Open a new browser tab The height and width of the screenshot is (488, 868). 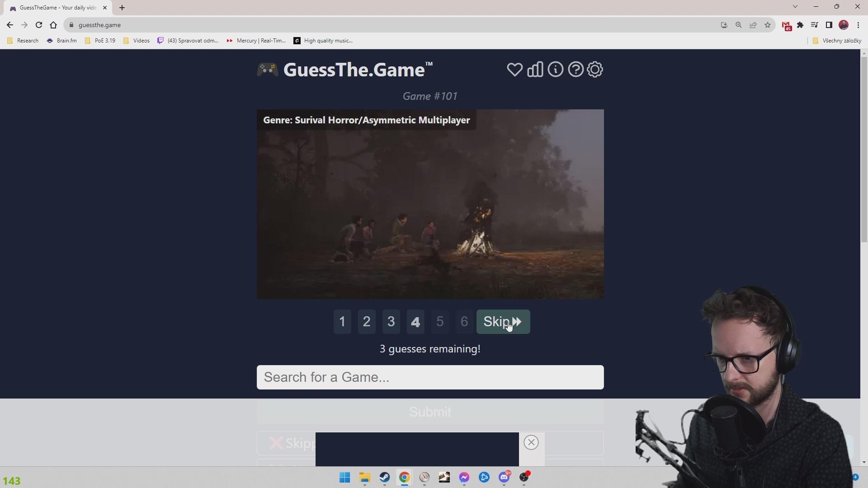122,8
